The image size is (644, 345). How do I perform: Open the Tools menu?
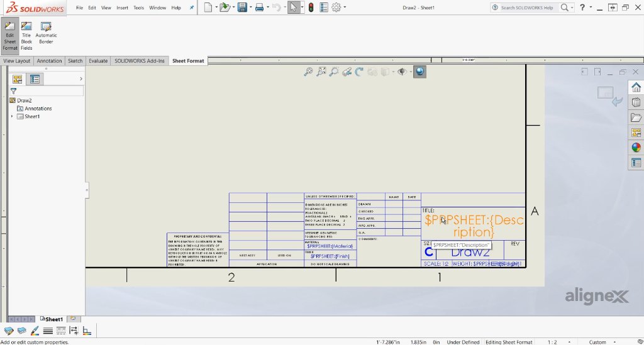click(138, 8)
